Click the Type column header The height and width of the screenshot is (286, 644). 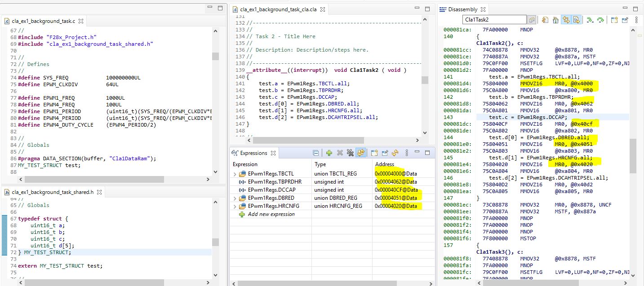(x=342, y=164)
